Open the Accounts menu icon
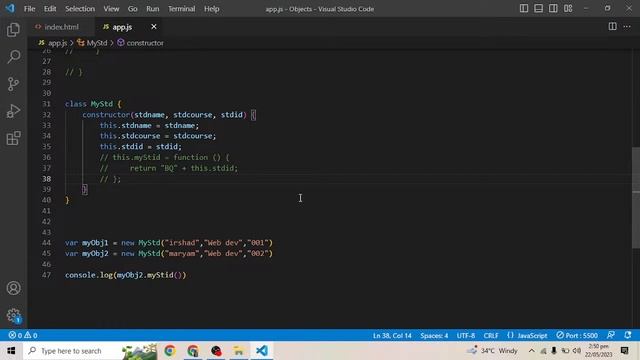Viewport: 640px width, 360px height. 13,288
